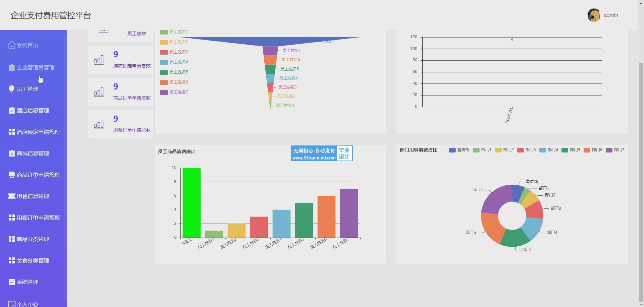Click the clipboard icon for 企业管理员管理
This screenshot has height=307, width=644.
(x=12, y=67)
